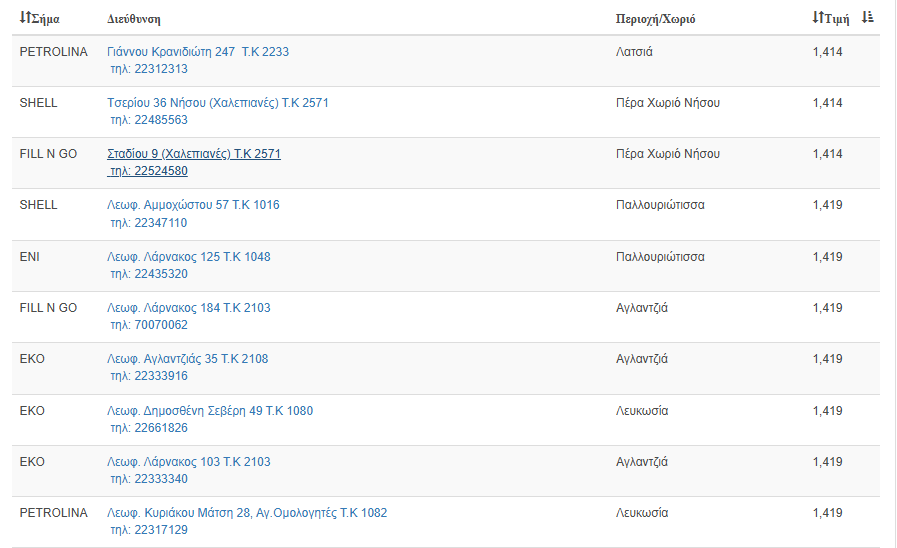Click Λεωφ. Δημοσθένη Σεβέρη 49 link
The image size is (897, 548).
tap(210, 411)
